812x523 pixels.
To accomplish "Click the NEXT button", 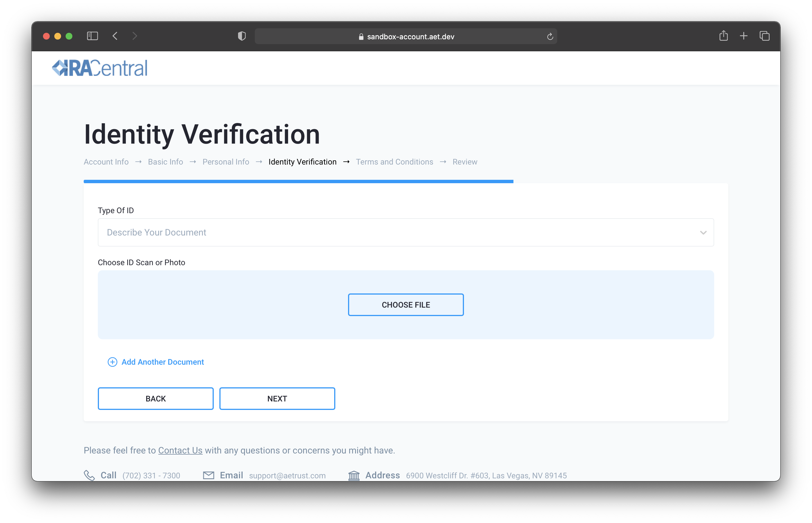I will (277, 399).
